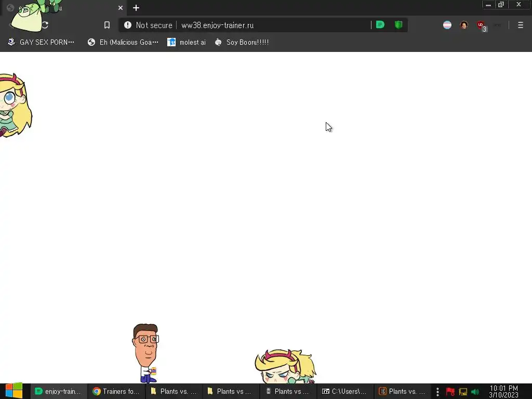Select the enjoy-trainer.ru address bar
The image size is (532, 399).
coord(217,25)
